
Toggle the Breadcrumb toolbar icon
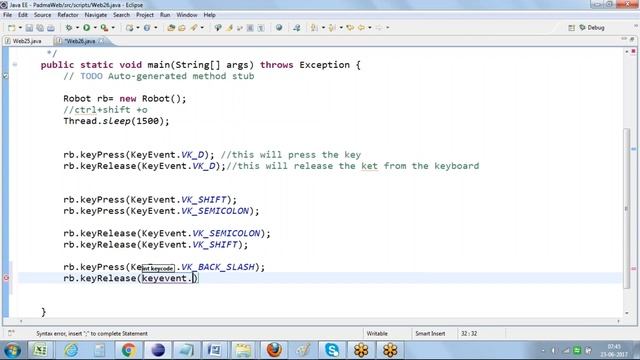218,28
